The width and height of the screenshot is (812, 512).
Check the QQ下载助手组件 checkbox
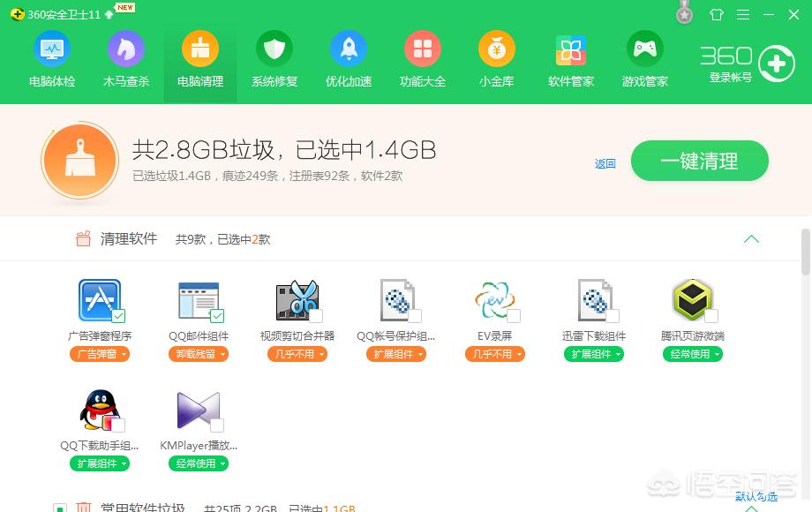(118, 425)
